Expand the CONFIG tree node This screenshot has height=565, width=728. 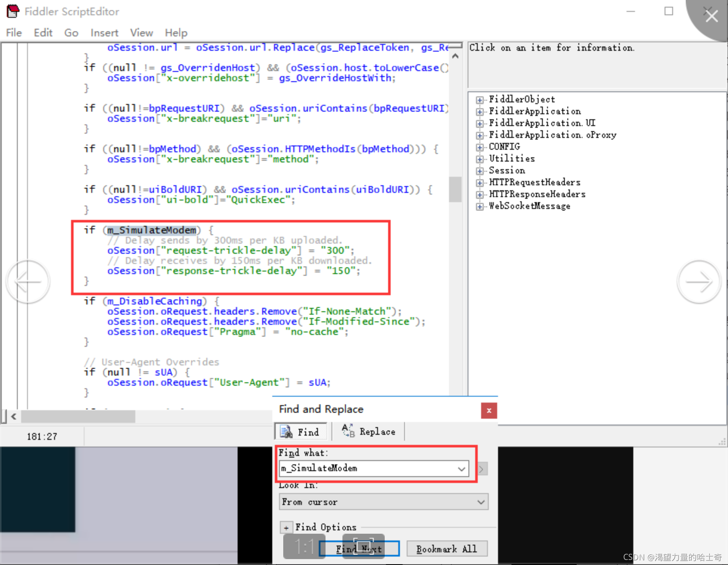click(x=479, y=147)
